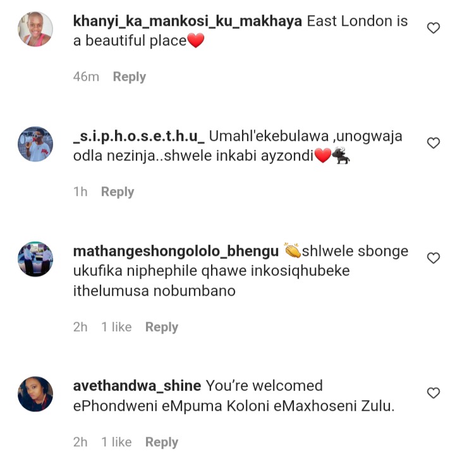
Task: Open username khanyi_ka_mankosi_ku_makhaya
Action: (x=187, y=21)
